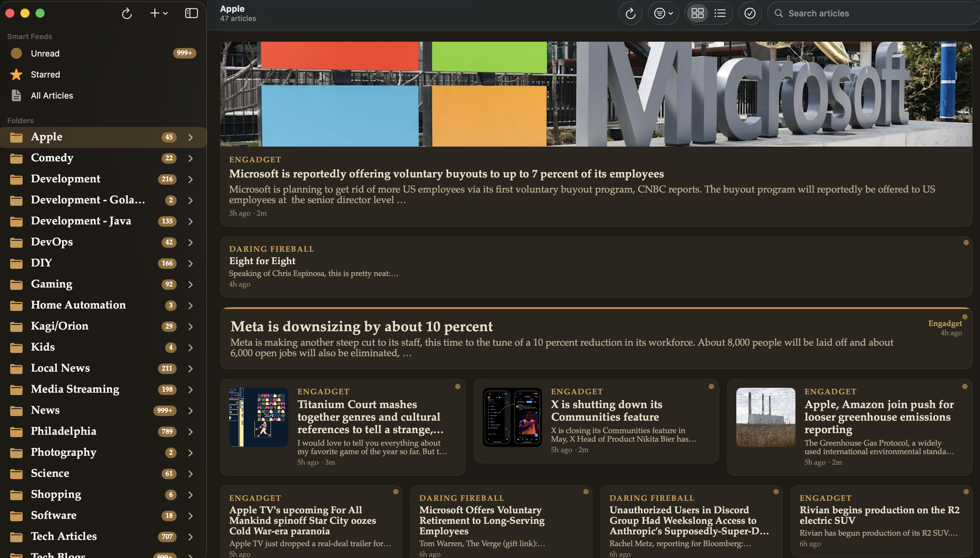Open the All Articles smart feed

click(x=103, y=95)
